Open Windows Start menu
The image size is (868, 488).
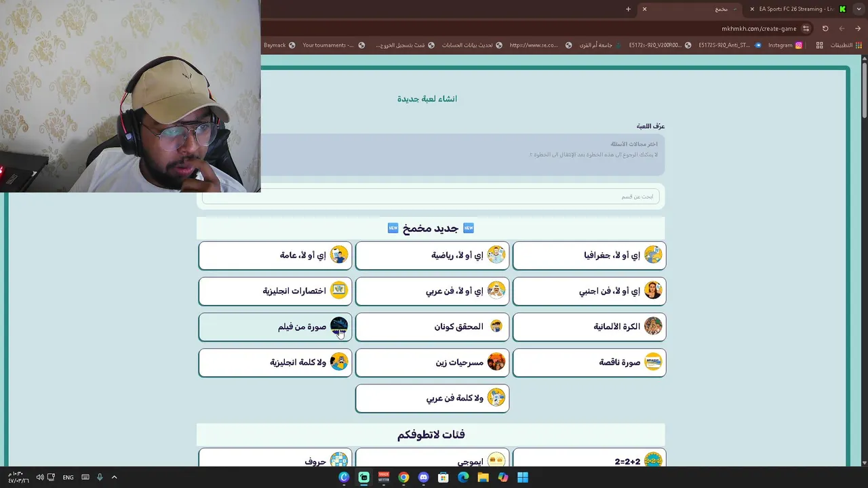523,477
